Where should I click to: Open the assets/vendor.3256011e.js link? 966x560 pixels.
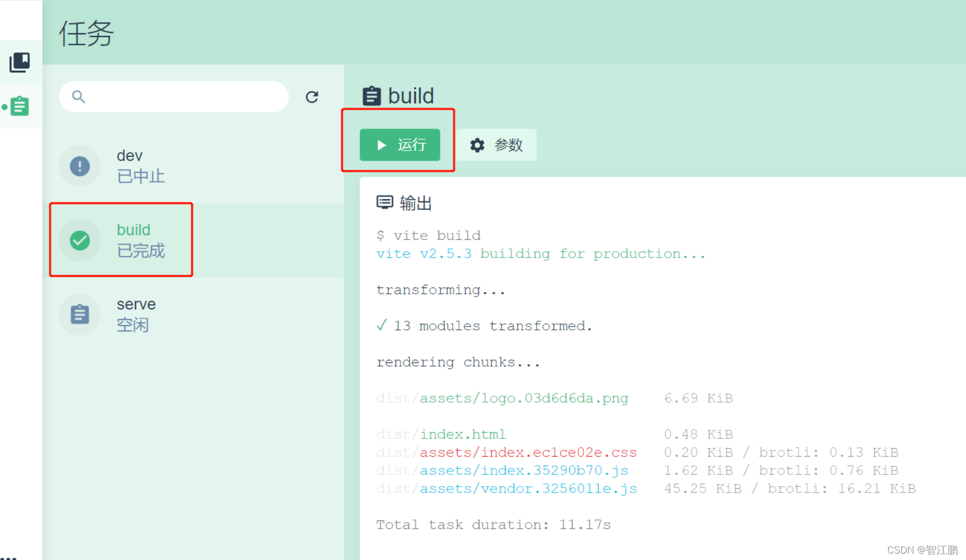[528, 488]
